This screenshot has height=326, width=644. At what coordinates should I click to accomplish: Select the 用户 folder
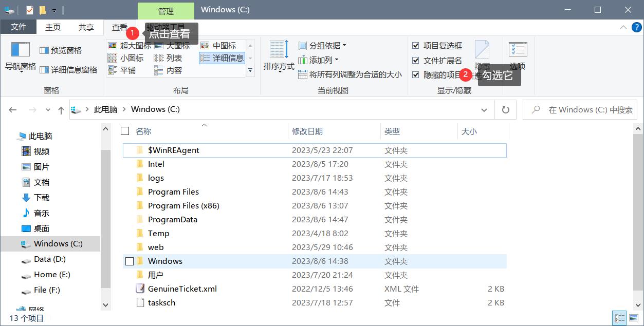pyautogui.click(x=315, y=275)
